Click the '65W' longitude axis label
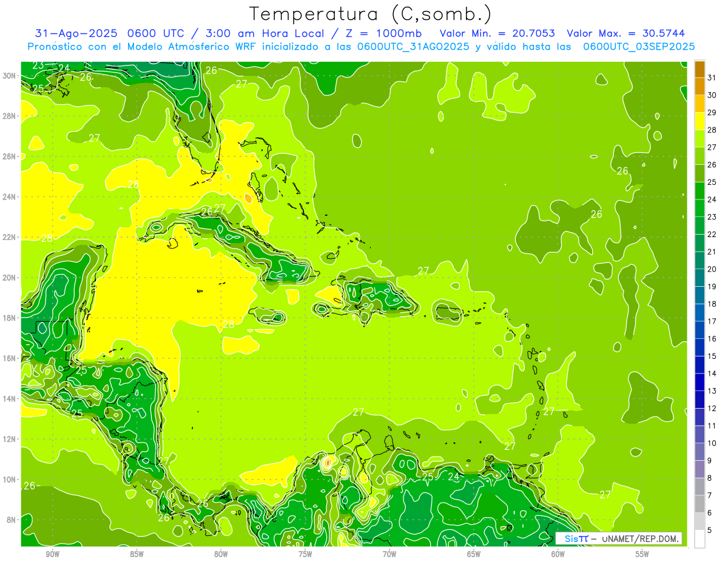Viewport: 728px width, 562px height. coord(474,554)
